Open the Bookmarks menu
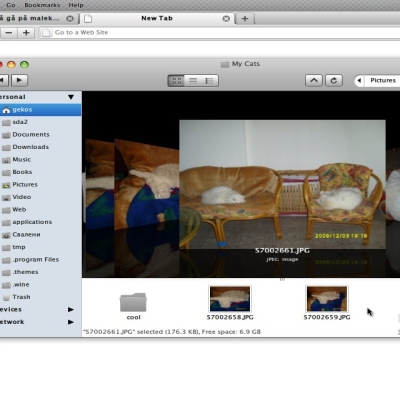The height and width of the screenshot is (400, 400). (x=42, y=5)
